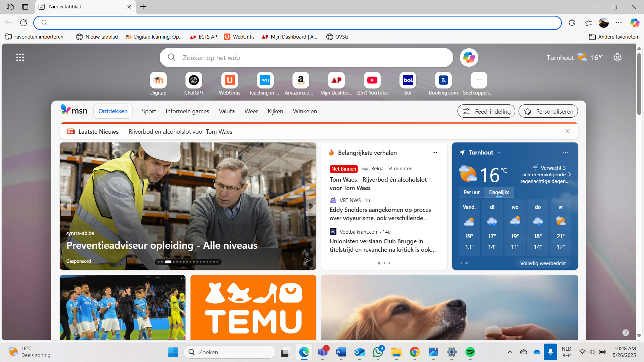Image resolution: width=644 pixels, height=362 pixels.
Task: Launch Copilot from the page search bar
Action: [x=469, y=58]
